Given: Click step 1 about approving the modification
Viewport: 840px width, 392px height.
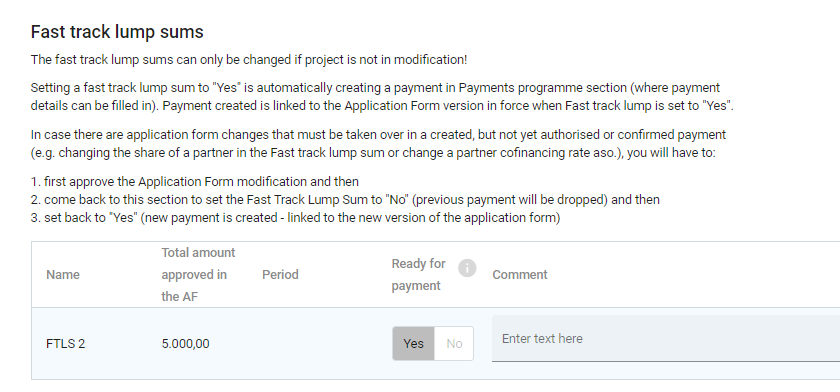Looking at the screenshot, I should click(194, 182).
